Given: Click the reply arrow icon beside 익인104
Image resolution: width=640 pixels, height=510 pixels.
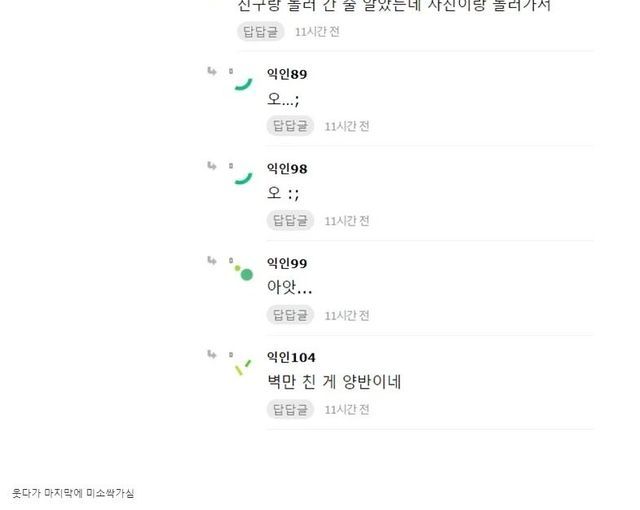Looking at the screenshot, I should 212,355.
